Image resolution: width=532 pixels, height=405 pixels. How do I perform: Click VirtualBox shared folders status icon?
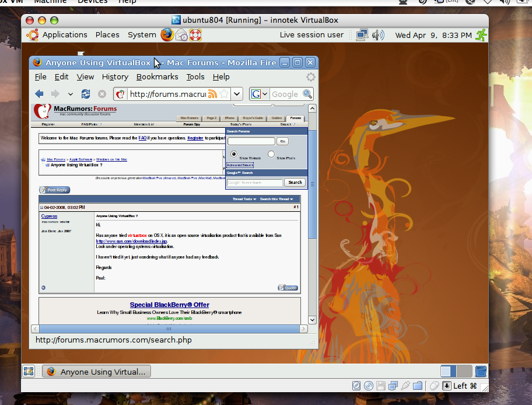418,386
